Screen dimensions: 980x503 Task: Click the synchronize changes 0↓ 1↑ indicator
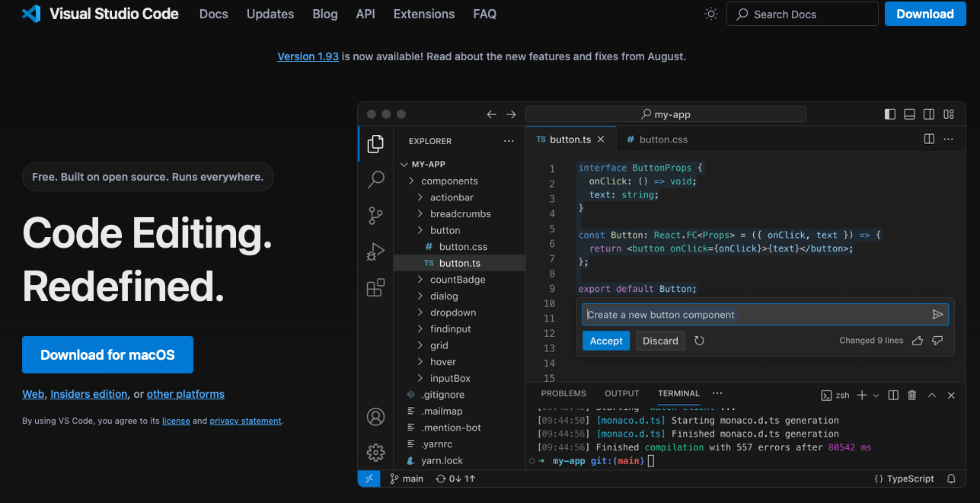tap(455, 479)
